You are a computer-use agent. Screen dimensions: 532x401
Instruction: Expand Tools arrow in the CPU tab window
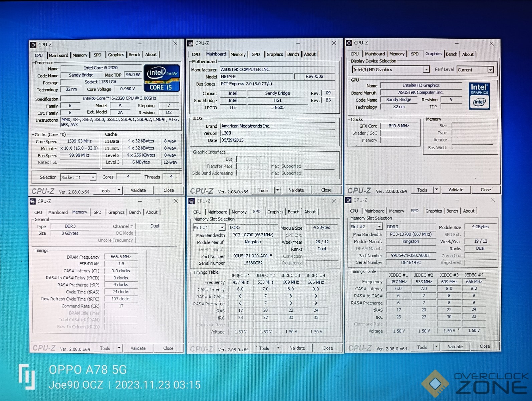(119, 190)
